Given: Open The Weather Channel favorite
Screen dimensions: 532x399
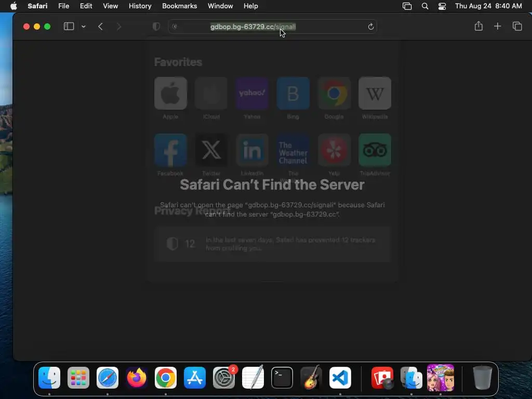Looking at the screenshot, I should (x=293, y=150).
